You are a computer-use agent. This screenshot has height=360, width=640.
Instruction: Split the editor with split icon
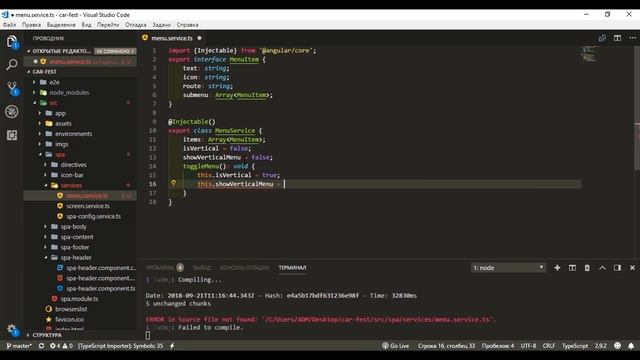pyautogui.click(x=617, y=38)
